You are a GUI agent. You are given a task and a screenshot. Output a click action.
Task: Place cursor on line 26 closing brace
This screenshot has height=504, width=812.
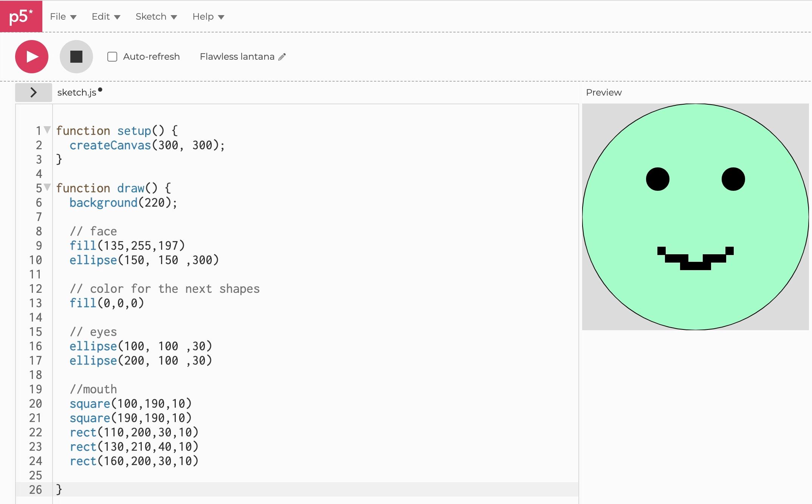point(59,490)
